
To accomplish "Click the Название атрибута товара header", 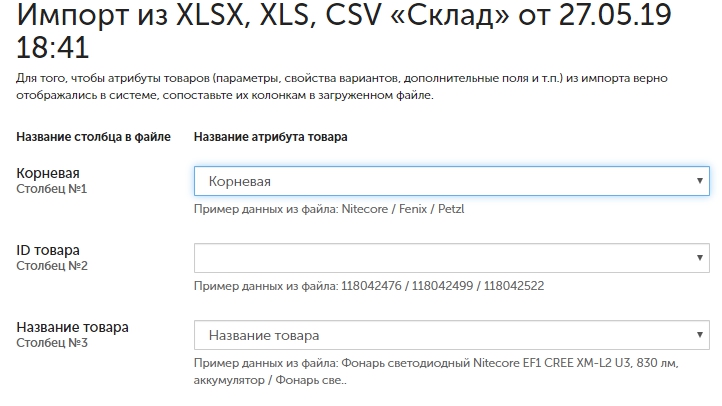I will click(270, 137).
